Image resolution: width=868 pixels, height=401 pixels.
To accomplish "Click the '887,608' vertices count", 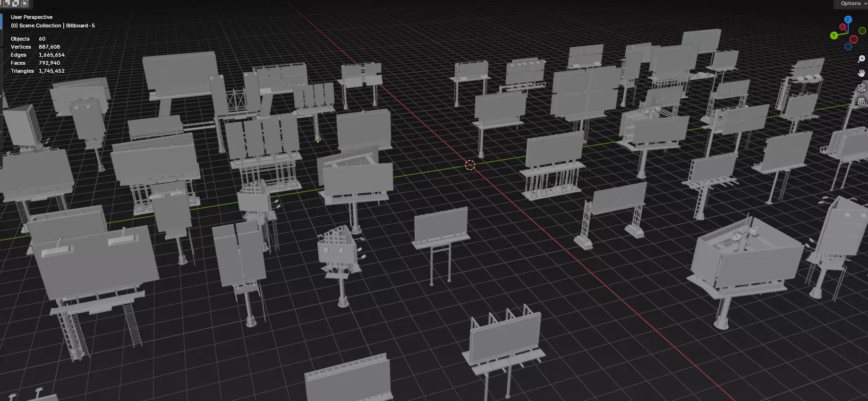I will tap(49, 47).
